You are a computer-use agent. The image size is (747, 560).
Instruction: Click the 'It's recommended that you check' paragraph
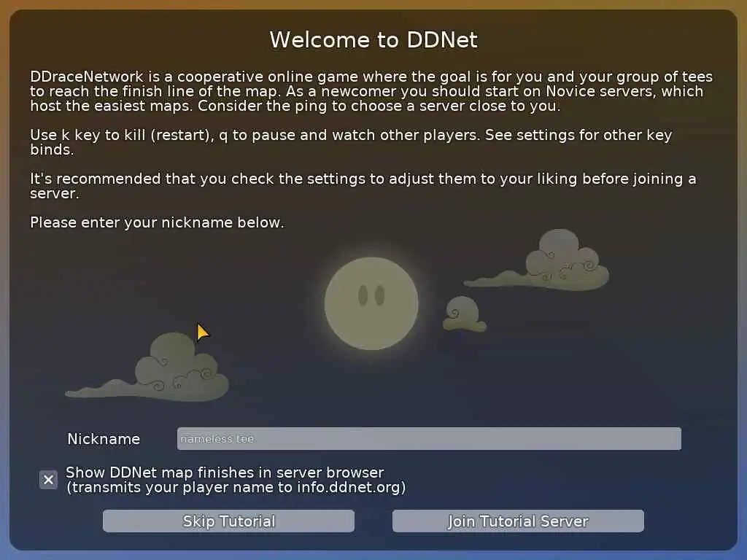(x=363, y=186)
